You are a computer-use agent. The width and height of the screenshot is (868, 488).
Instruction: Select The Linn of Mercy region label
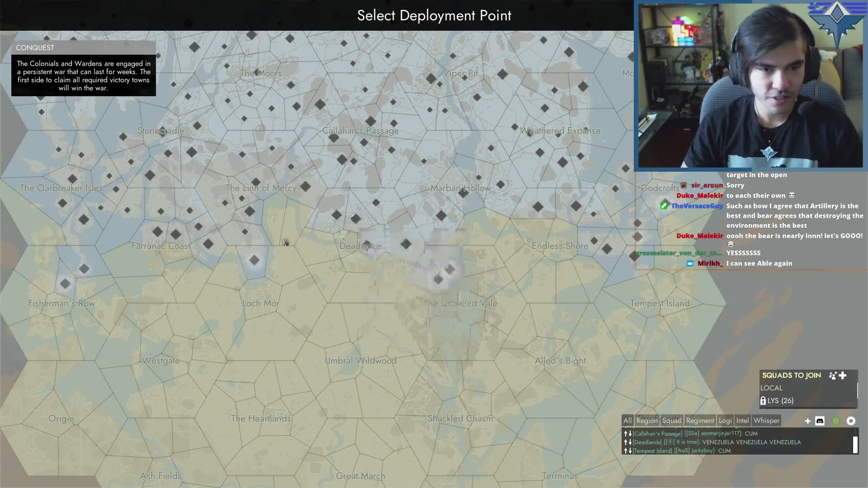pyautogui.click(x=261, y=188)
